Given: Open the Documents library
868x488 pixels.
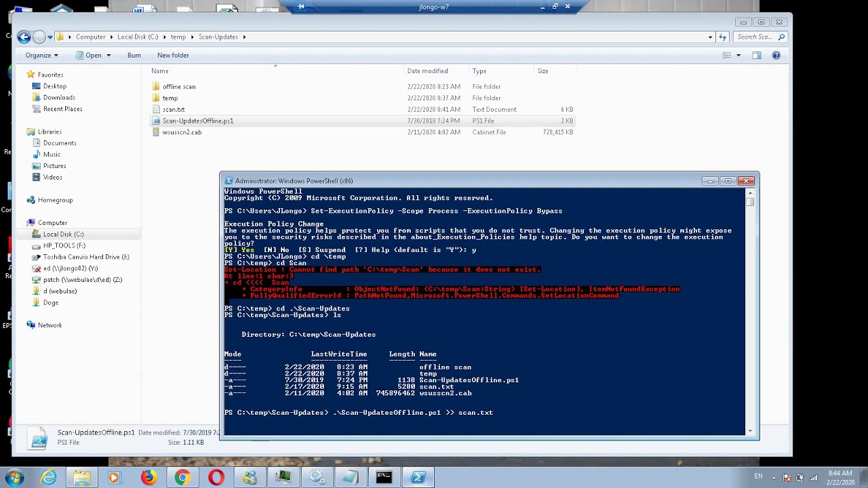Looking at the screenshot, I should coord(60,143).
